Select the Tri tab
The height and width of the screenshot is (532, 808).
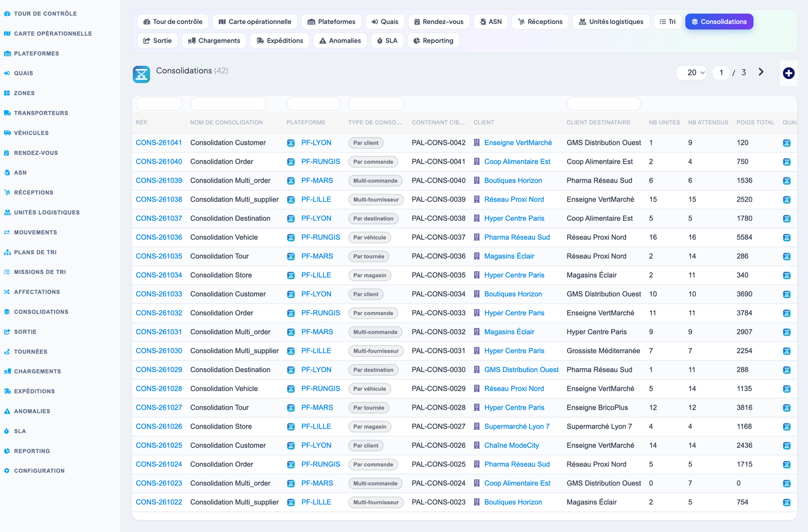pos(668,22)
